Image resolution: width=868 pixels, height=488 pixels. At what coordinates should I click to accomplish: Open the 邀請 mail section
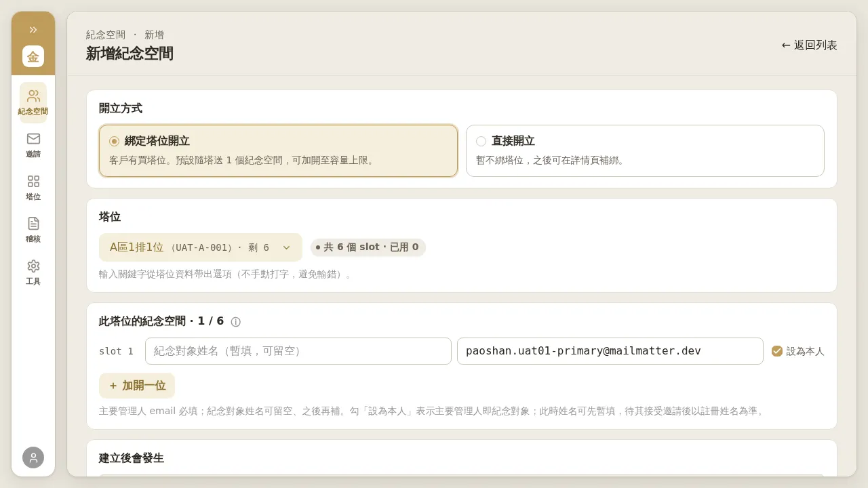[x=33, y=145]
